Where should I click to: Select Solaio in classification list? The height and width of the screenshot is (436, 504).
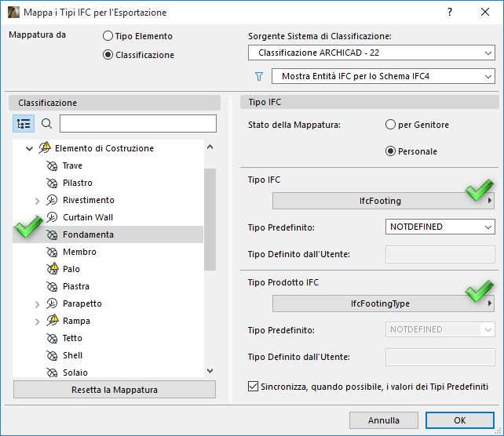(75, 372)
